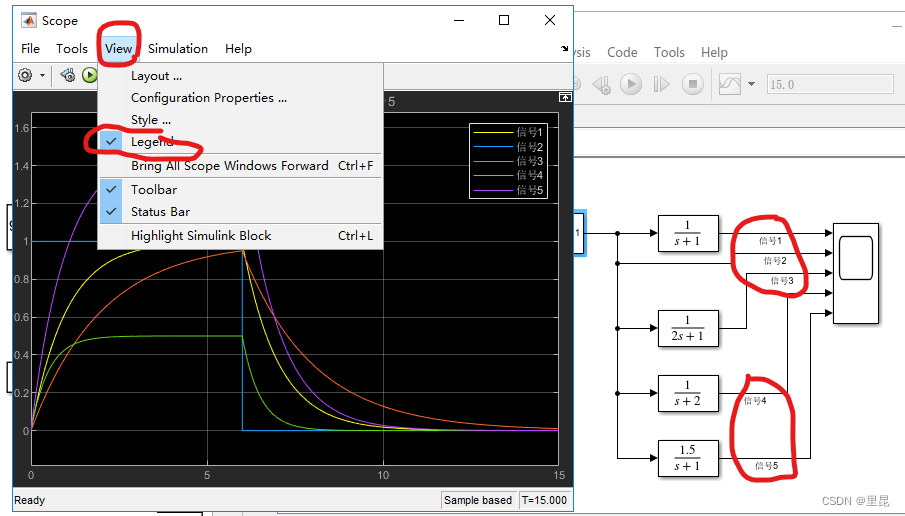Click the Ready status text in Scope

pyautogui.click(x=29, y=500)
